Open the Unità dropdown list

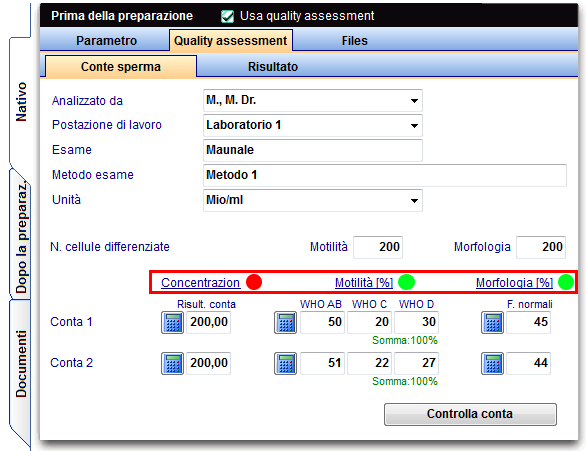point(414,201)
